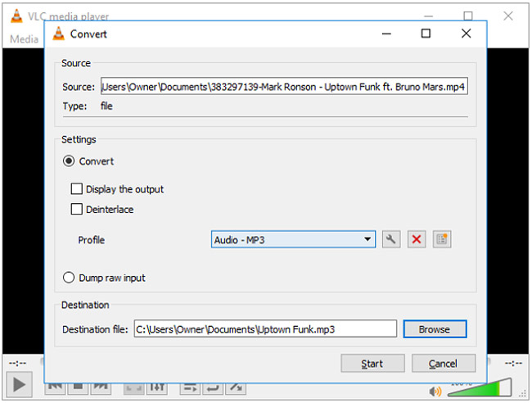Cancel the Convert dialog
Image resolution: width=532 pixels, height=403 pixels.
(x=444, y=364)
